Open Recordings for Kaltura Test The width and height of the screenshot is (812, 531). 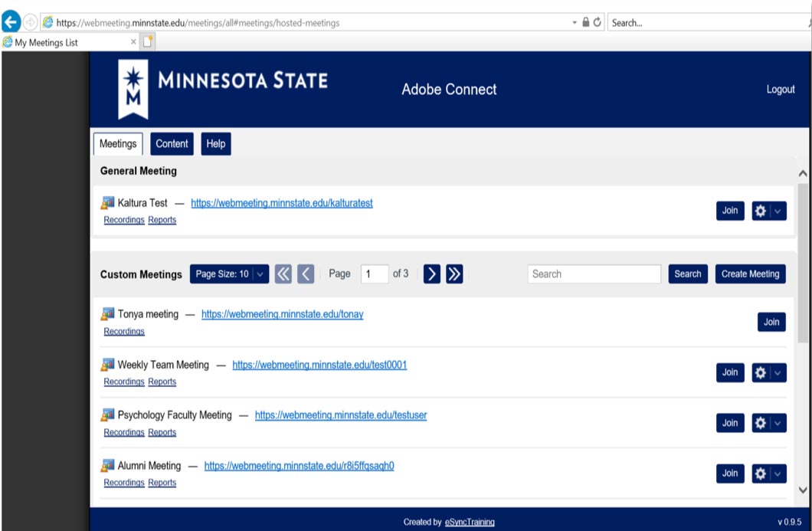[124, 220]
